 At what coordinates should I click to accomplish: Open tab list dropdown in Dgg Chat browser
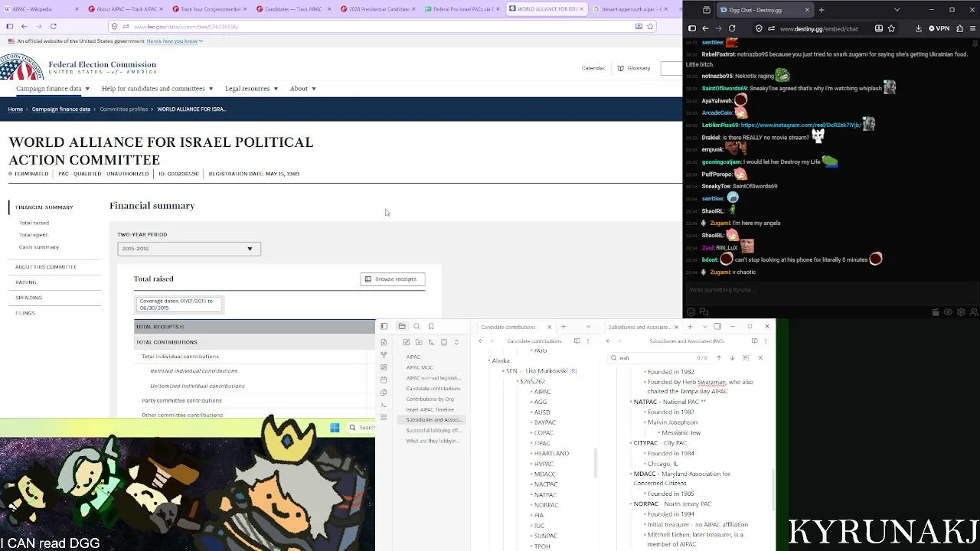click(x=897, y=10)
